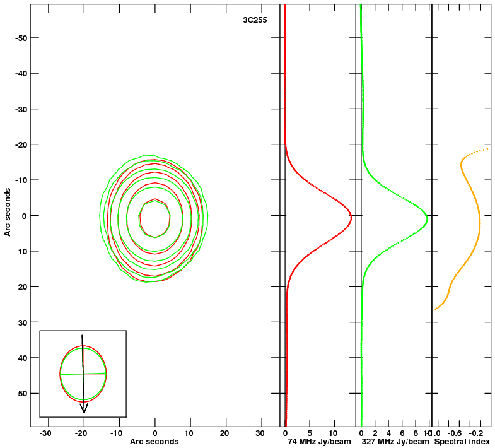Select the 4 tick label on 327 MHz axis
The height and width of the screenshot is (448, 495).
[x=388, y=433]
